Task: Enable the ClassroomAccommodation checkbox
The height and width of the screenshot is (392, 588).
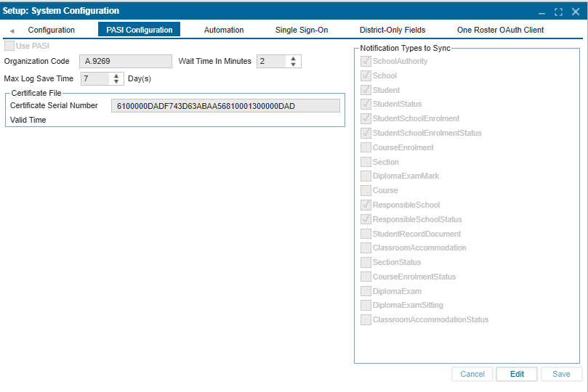Action: 366,248
